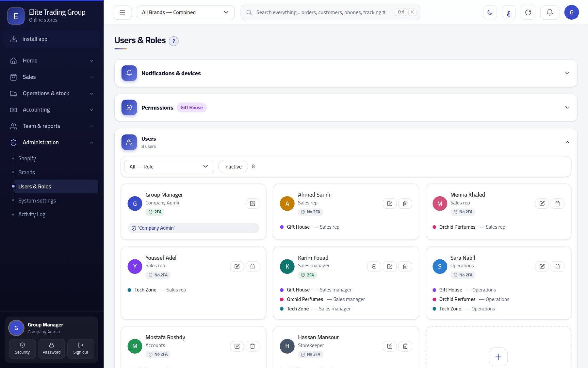Delete the user Karim Fouad
Screen dimensions: 588x368
(x=405, y=267)
